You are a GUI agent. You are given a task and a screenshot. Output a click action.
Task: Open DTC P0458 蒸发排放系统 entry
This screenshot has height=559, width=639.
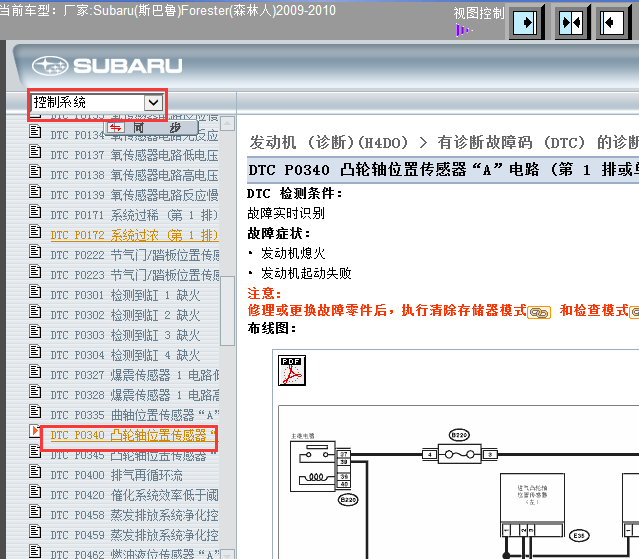tap(134, 515)
